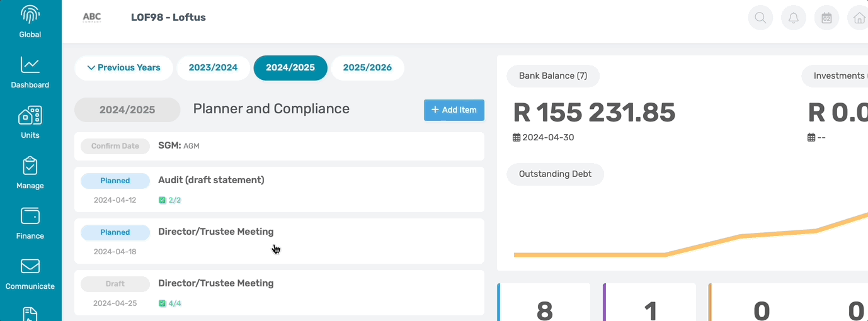Switch to the 2025/2026 year tab

pos(368,68)
